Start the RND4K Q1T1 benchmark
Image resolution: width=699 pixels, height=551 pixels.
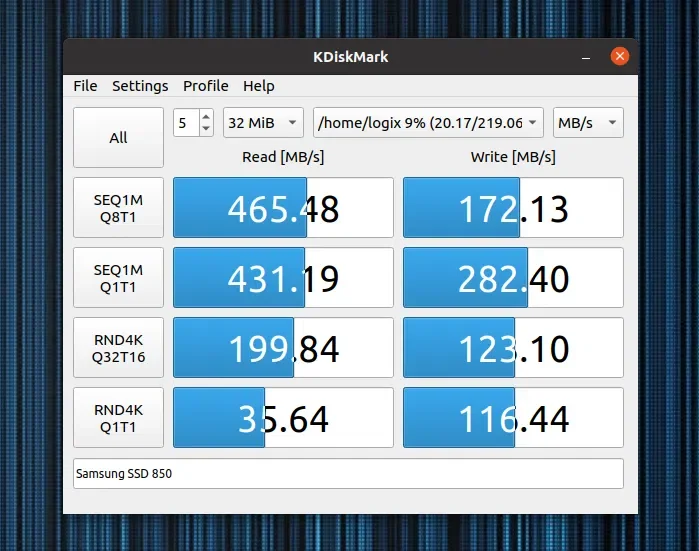click(x=119, y=417)
